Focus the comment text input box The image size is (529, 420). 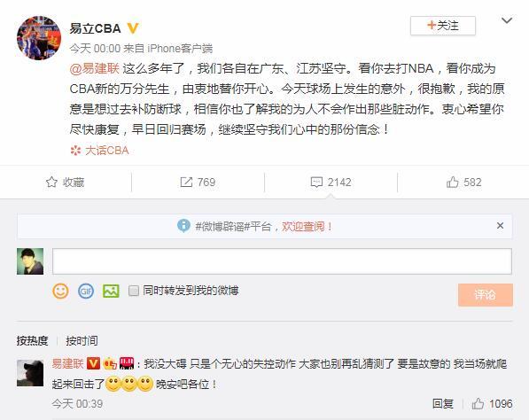(x=282, y=261)
